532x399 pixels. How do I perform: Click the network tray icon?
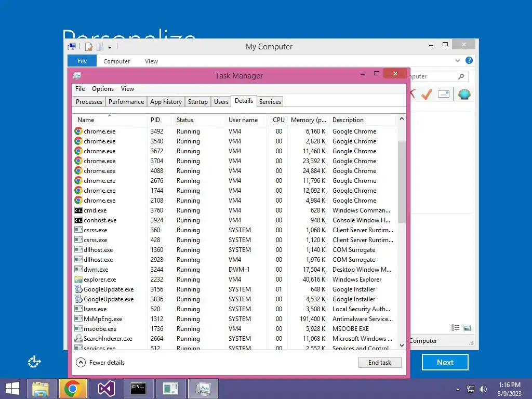[x=471, y=389]
